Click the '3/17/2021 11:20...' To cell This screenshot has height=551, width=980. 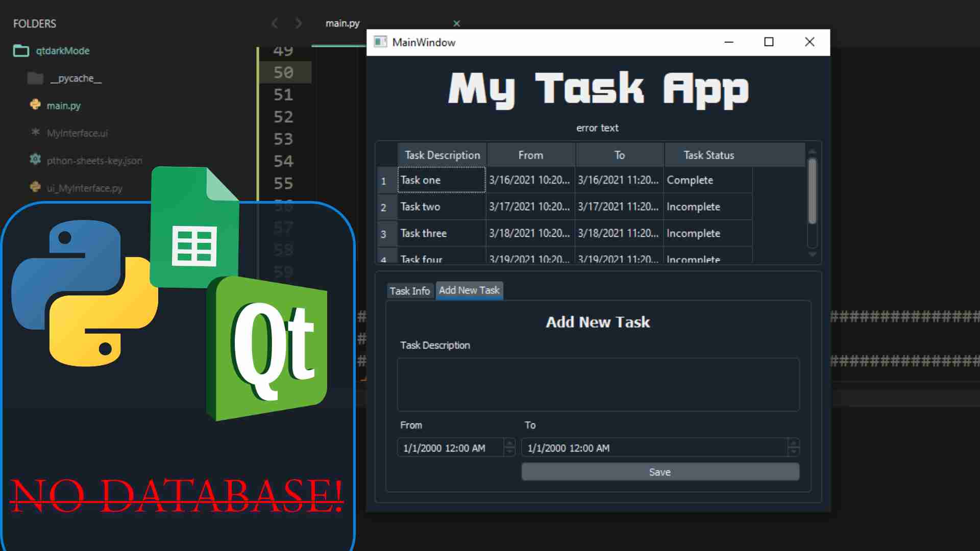click(x=619, y=207)
